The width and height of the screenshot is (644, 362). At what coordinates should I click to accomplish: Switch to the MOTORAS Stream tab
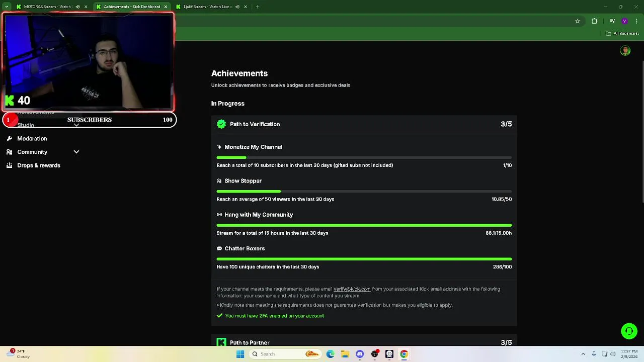coord(47,7)
